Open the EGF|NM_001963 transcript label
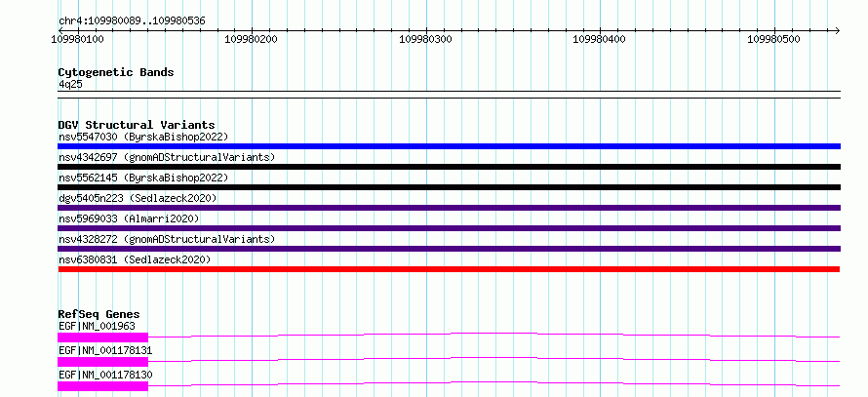 (97, 326)
